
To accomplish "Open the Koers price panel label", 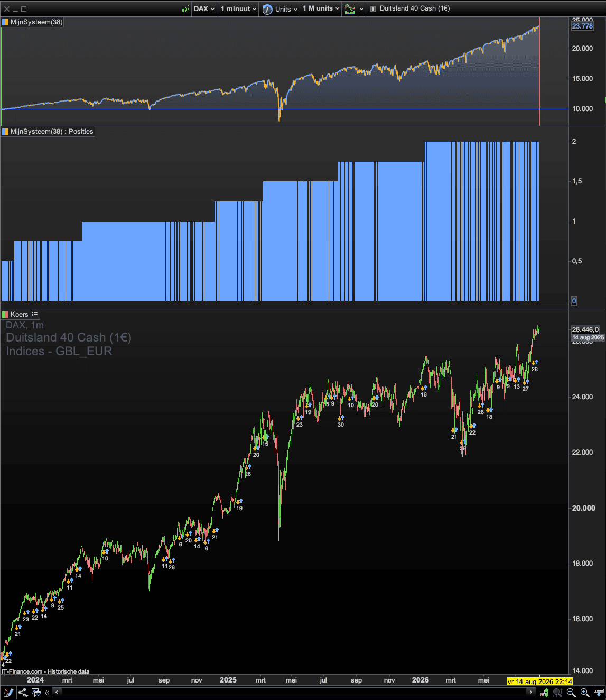I will pos(19,315).
